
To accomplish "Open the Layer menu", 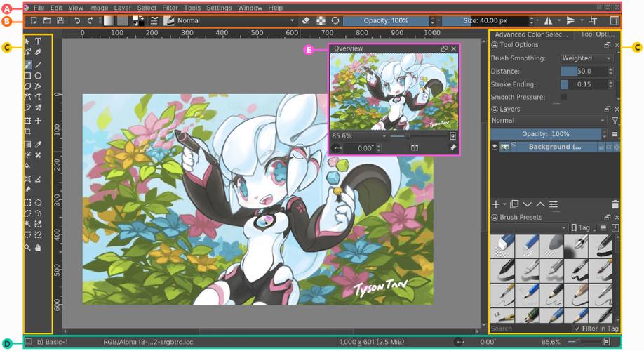I will 122,8.
